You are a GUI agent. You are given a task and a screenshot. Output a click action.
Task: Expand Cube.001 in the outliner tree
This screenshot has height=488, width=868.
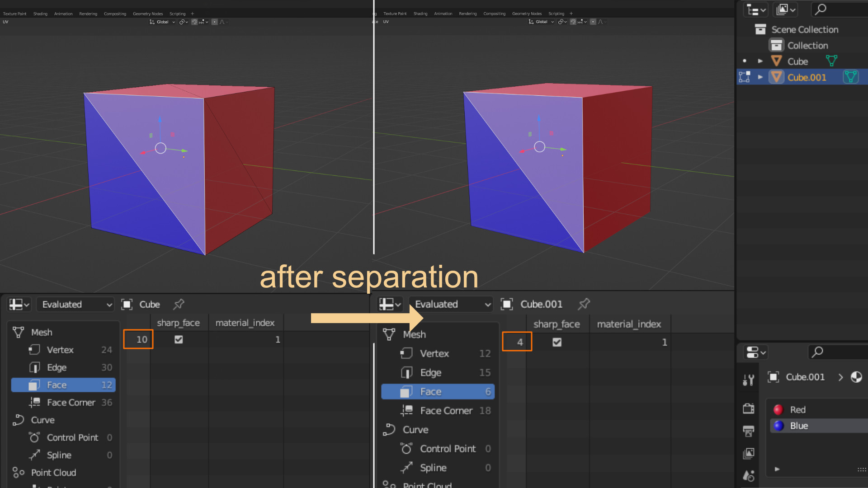pos(760,77)
